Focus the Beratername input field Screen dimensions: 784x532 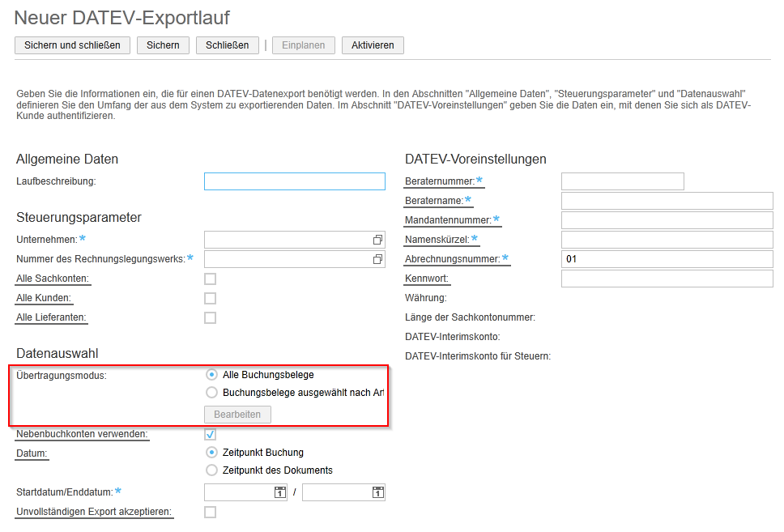pos(667,201)
